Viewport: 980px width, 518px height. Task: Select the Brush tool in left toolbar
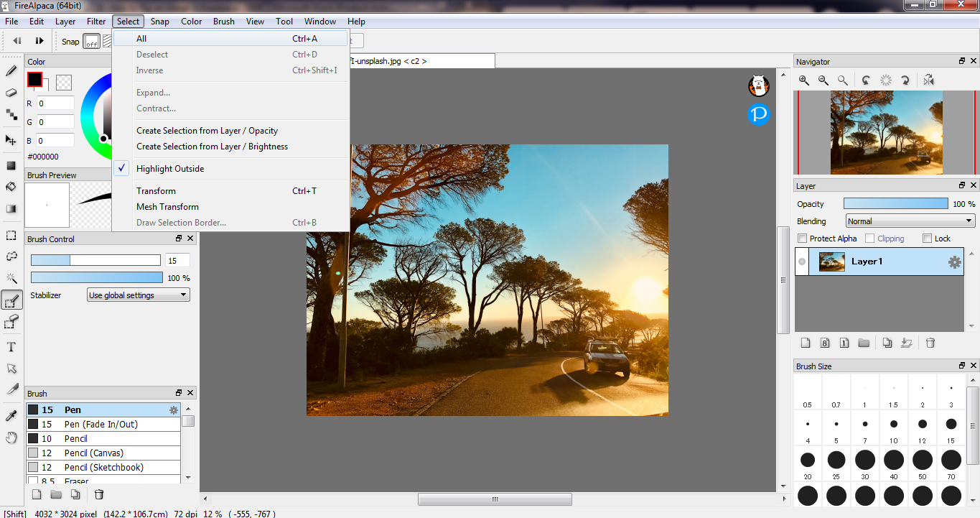11,71
